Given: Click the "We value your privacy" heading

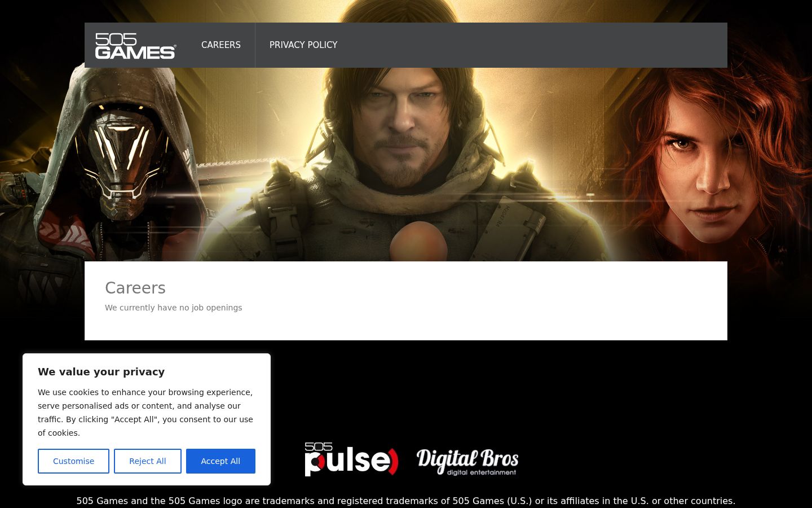Looking at the screenshot, I should click(x=101, y=372).
